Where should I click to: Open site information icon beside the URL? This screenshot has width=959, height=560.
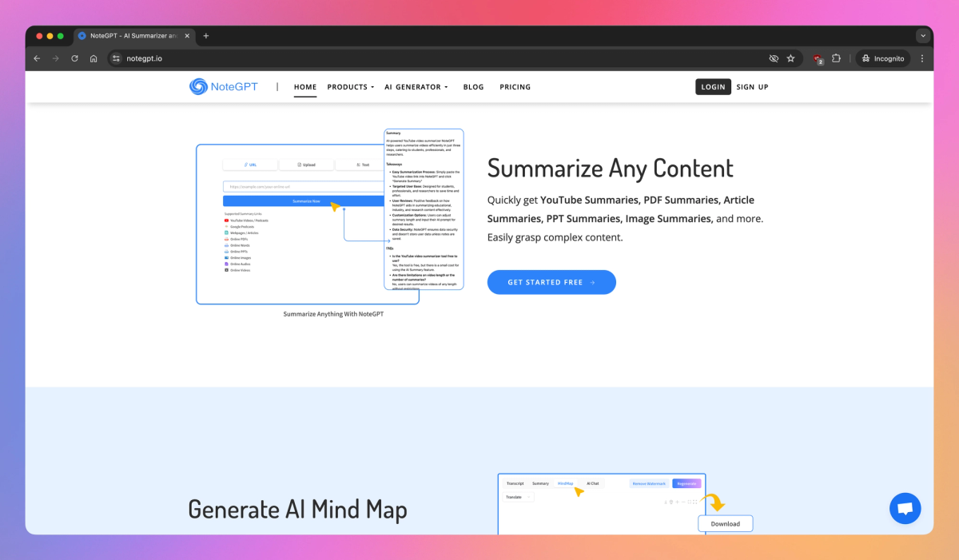point(116,58)
